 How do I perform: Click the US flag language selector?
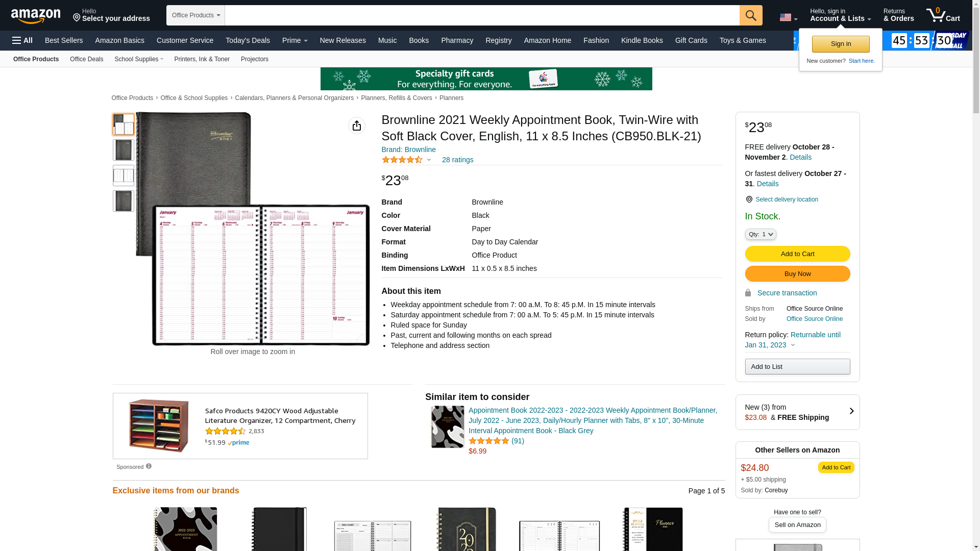coord(788,18)
